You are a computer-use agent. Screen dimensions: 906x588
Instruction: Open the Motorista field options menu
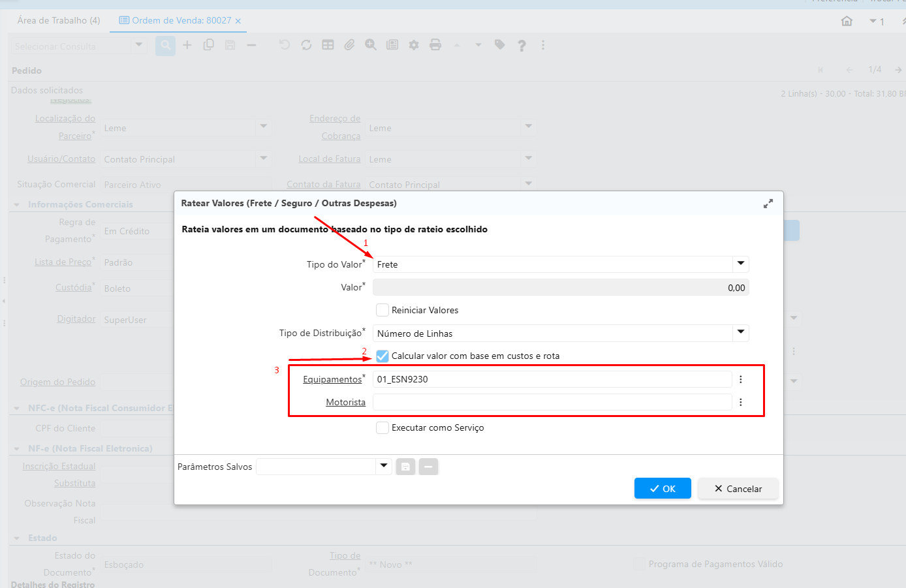(741, 403)
